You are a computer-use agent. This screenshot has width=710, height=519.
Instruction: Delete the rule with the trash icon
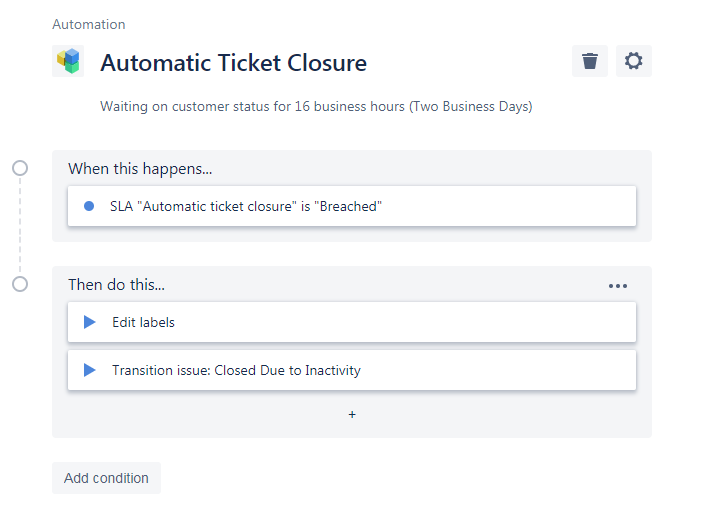click(590, 61)
